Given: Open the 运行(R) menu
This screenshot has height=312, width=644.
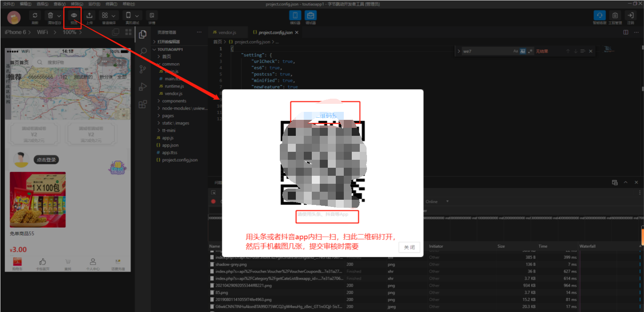Looking at the screenshot, I should (x=94, y=4).
